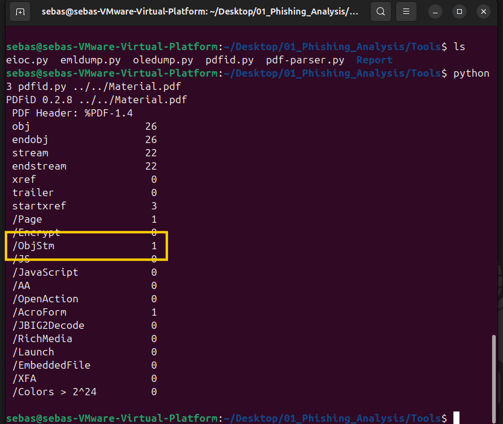Click the '/AcroForm' row
The width and height of the screenshot is (503, 424).
(84, 312)
